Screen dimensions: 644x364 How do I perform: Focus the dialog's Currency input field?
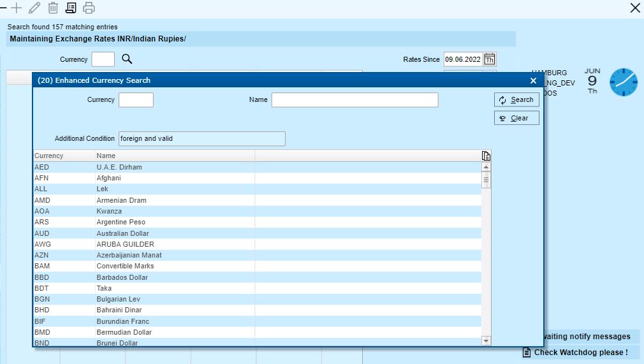[x=136, y=100]
